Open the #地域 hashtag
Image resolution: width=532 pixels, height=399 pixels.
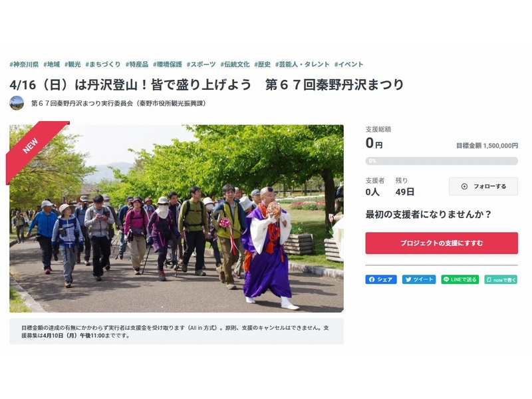coord(52,65)
